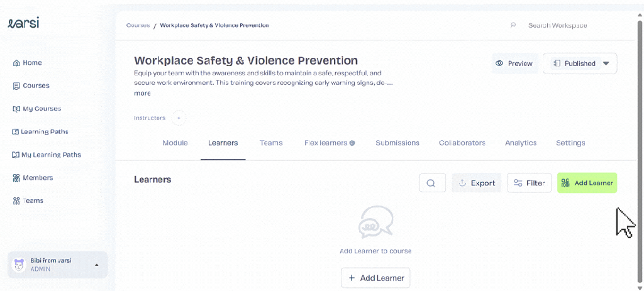Image resolution: width=644 pixels, height=291 pixels.
Task: Open My Courses in sidebar
Action: [x=37, y=109]
